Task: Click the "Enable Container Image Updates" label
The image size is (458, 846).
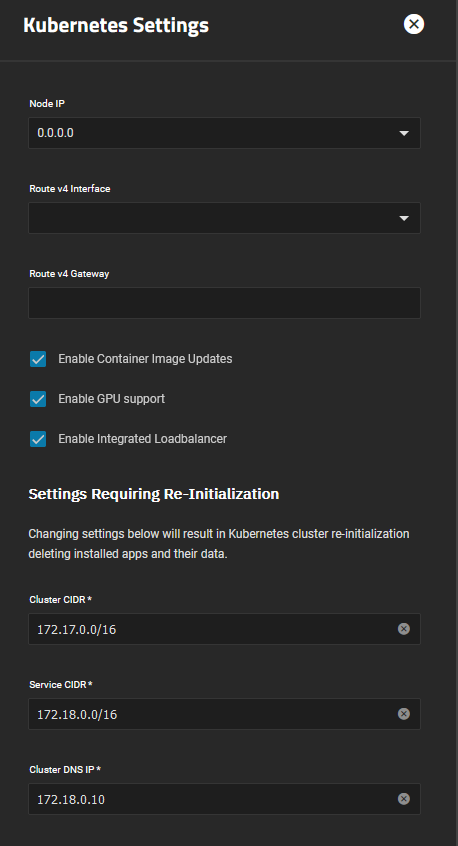Action: [x=145, y=359]
